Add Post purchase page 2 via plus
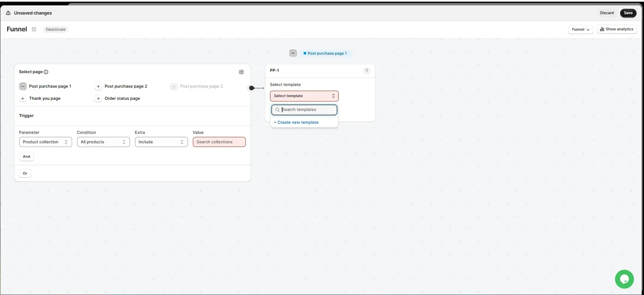This screenshot has width=644, height=295. click(98, 86)
